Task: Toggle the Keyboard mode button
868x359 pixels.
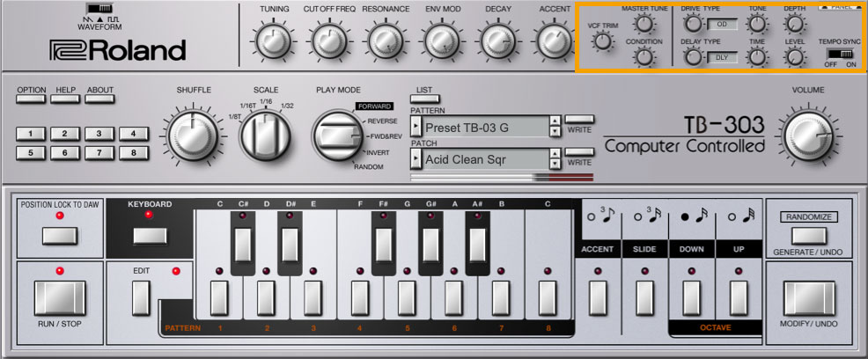Action: coord(150,236)
